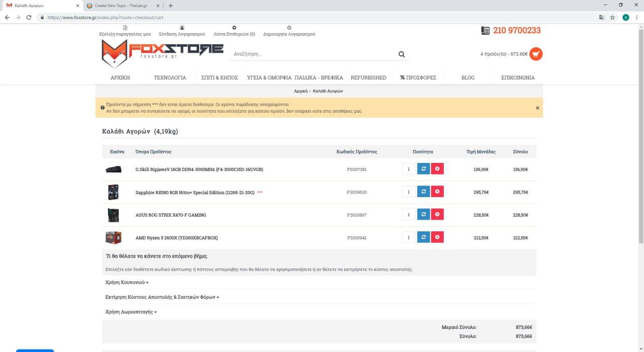Open Chrome profile avatar
This screenshot has height=352, width=644.
click(x=625, y=17)
